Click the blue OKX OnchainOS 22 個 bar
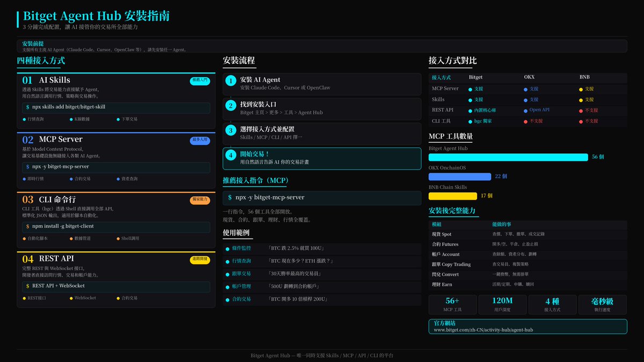The image size is (644, 362). coord(460,176)
